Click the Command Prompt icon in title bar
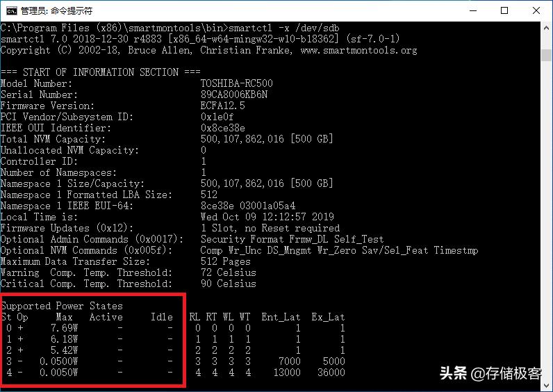 (11, 10)
